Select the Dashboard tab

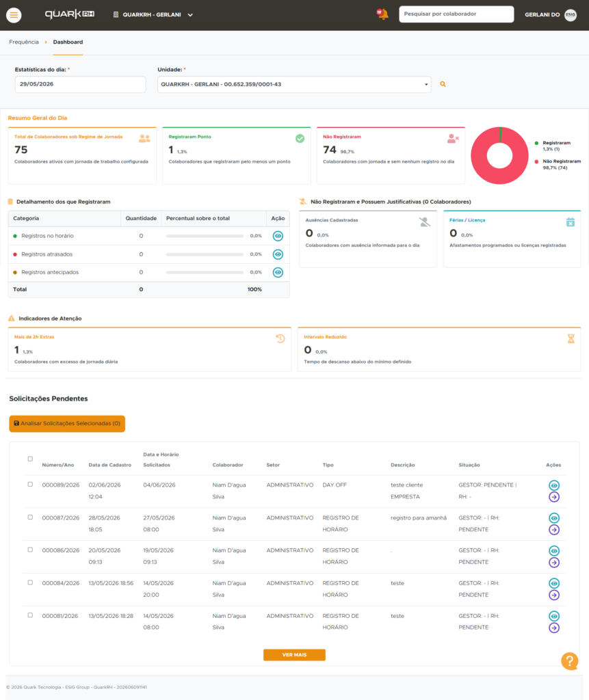tap(68, 42)
